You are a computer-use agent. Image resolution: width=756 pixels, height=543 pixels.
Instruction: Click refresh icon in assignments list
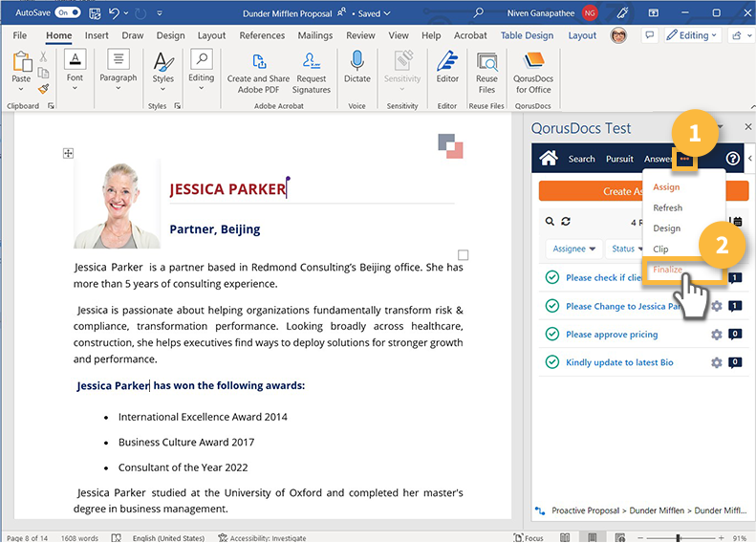[566, 221]
